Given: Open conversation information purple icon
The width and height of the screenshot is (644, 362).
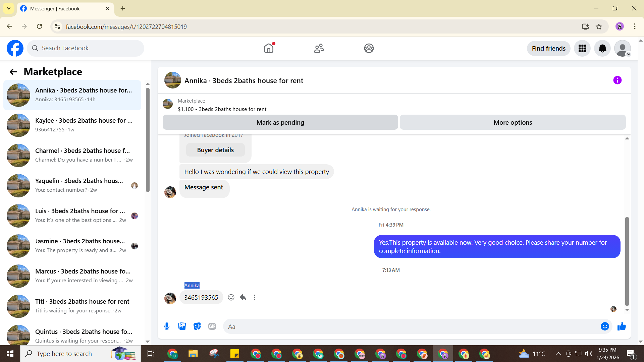Looking at the screenshot, I should tap(617, 80).
